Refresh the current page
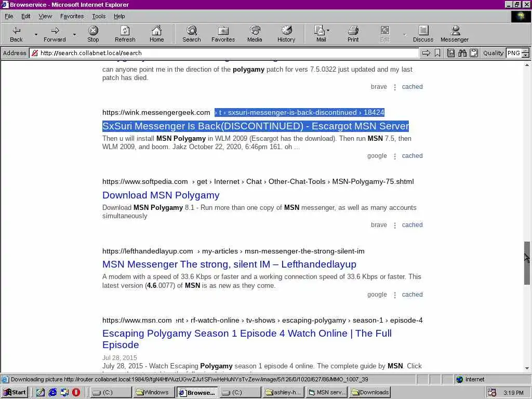Viewport: 532px width, 399px height. click(x=125, y=34)
